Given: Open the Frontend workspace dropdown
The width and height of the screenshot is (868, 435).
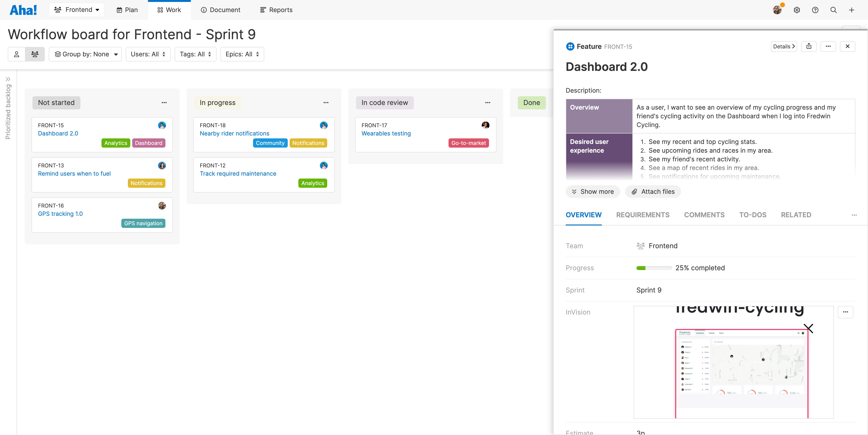Looking at the screenshot, I should [x=77, y=9].
